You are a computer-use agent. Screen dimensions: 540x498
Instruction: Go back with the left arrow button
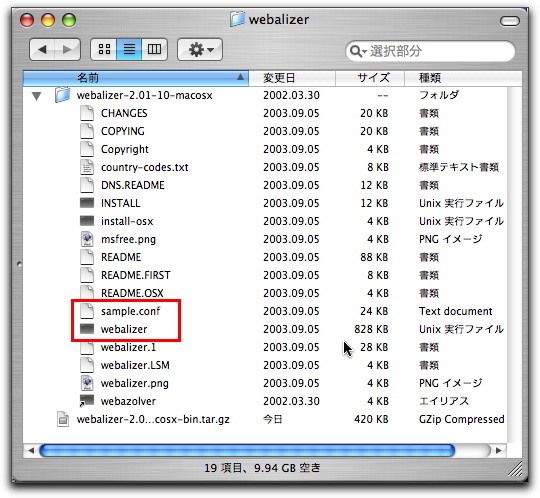click(x=42, y=50)
